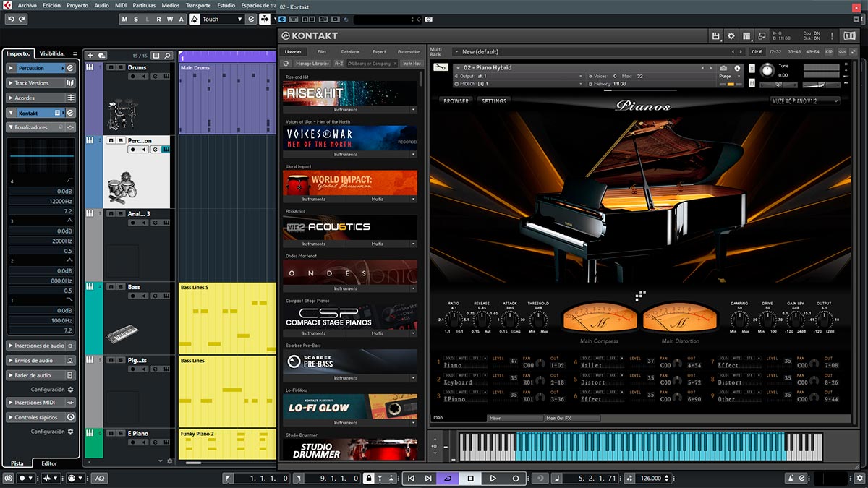
Task: Adjust the Main Compress RATIO knob
Action: [x=453, y=320]
